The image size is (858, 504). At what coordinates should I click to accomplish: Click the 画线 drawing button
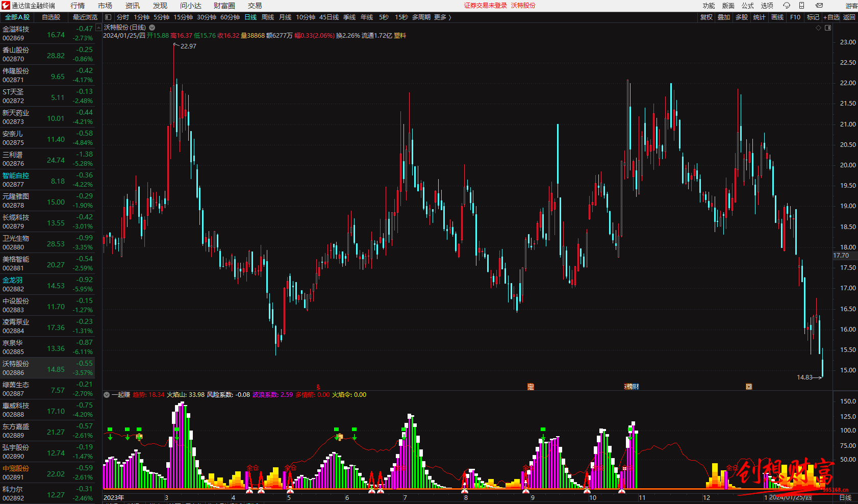[x=777, y=17]
